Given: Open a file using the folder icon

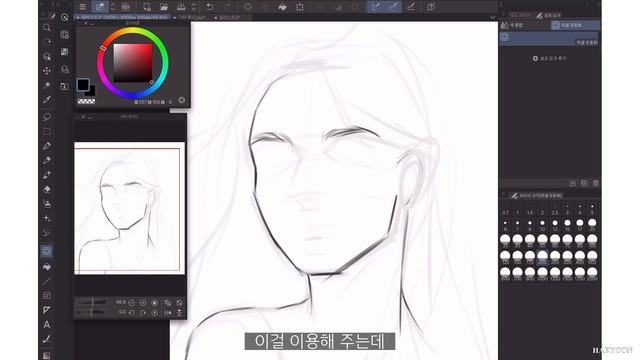Looking at the screenshot, I should [164, 7].
